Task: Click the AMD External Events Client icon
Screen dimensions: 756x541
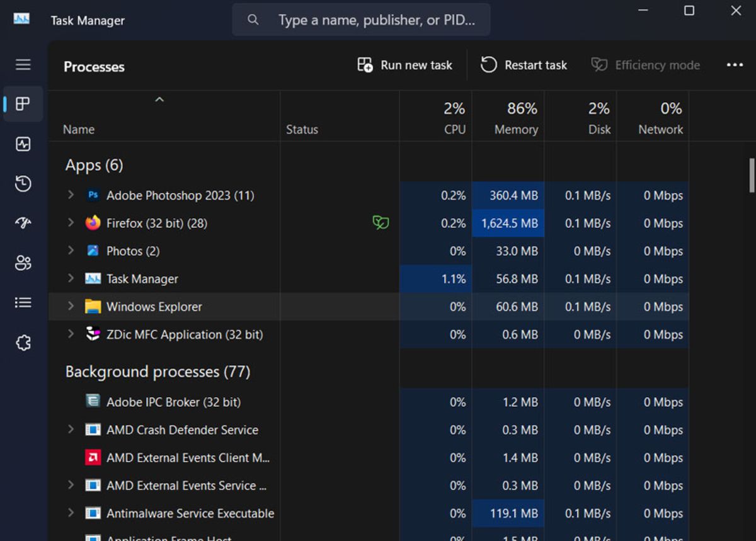Action: (x=93, y=458)
